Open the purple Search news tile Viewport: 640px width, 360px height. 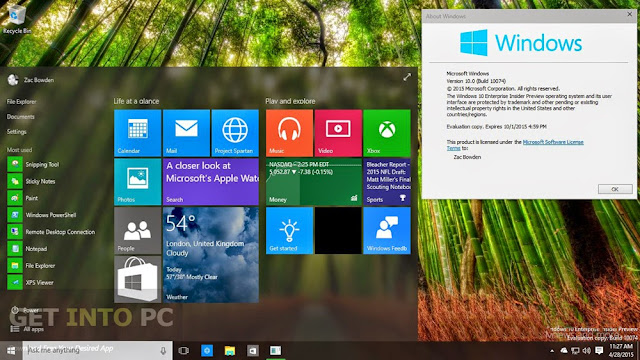[211, 182]
